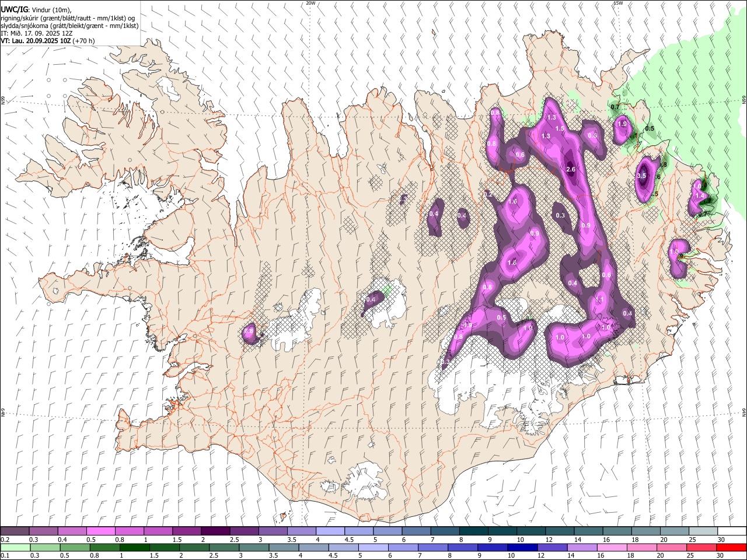Image resolution: width=747 pixels, height=560 pixels.
Task: Pick the upper legend swatch labeled 20
Action: point(674,531)
